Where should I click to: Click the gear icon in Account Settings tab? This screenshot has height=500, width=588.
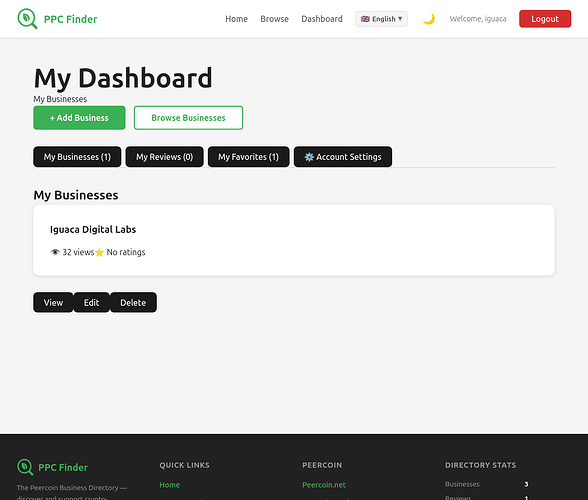pos(309,157)
